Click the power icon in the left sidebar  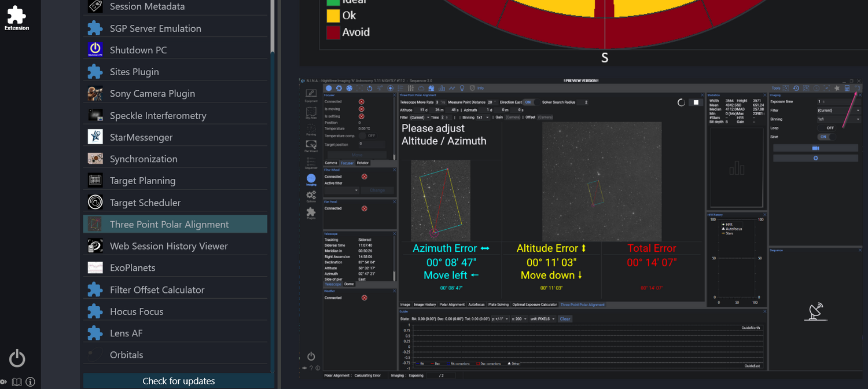(x=17, y=358)
